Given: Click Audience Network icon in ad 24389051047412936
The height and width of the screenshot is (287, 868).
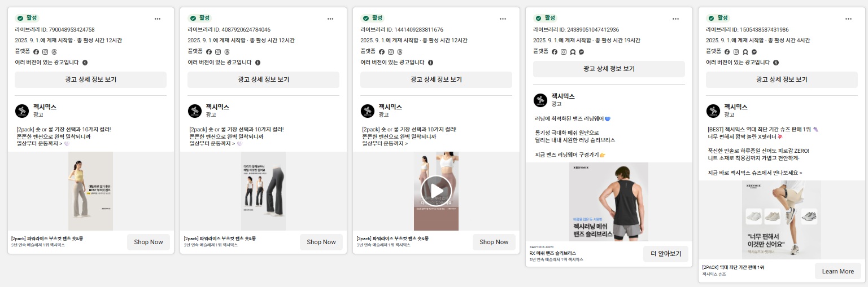Looking at the screenshot, I should pos(573,51).
